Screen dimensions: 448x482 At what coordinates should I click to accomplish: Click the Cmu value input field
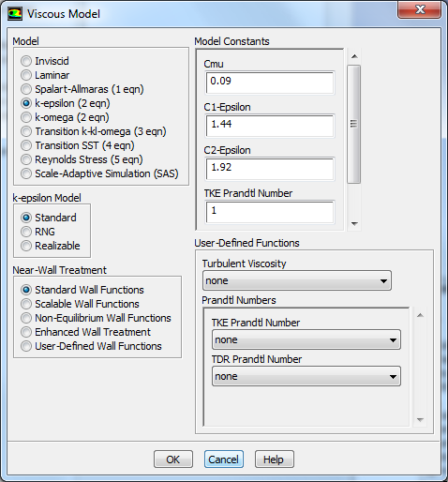click(x=270, y=83)
